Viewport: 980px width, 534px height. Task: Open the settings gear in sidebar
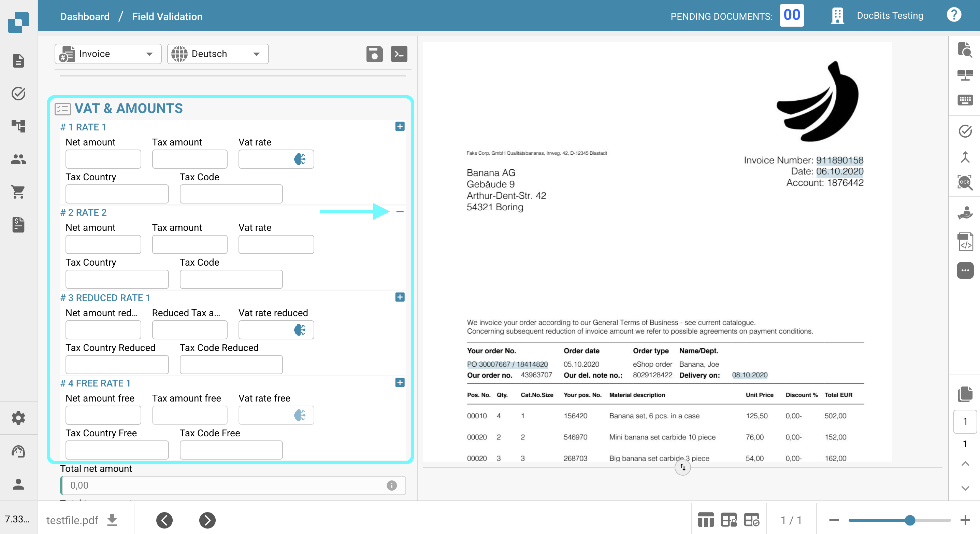pos(18,418)
